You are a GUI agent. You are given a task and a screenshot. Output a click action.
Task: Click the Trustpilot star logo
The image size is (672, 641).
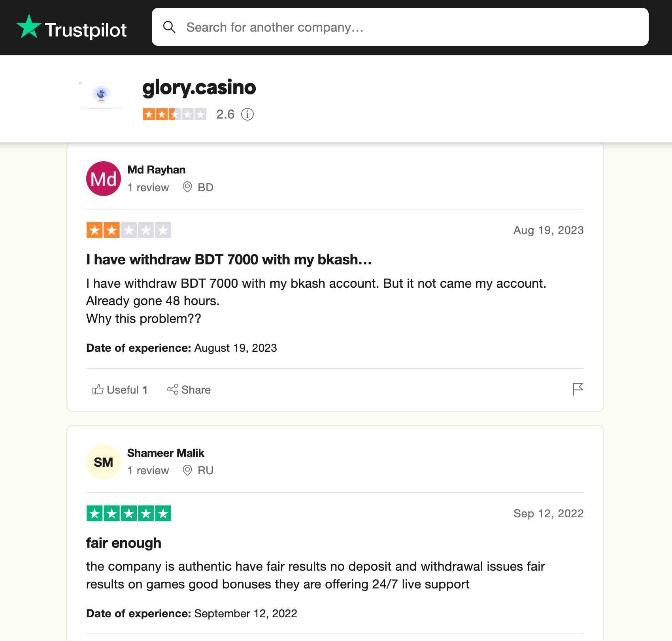[x=29, y=27]
